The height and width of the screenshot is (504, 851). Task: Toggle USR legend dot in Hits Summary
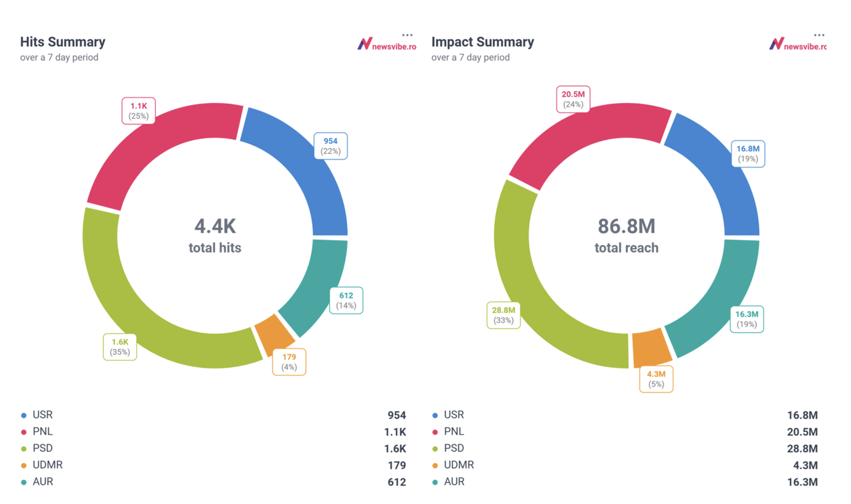coord(24,415)
